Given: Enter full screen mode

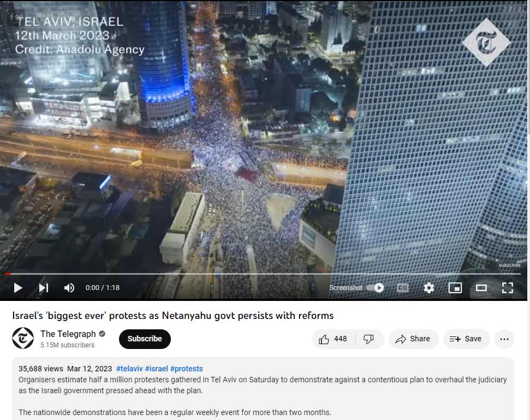Looking at the screenshot, I should click(508, 288).
